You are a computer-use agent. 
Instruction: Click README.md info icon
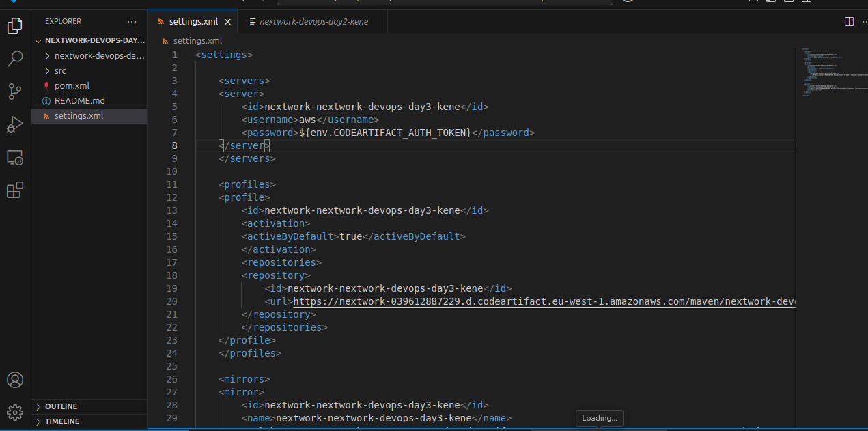[46, 101]
